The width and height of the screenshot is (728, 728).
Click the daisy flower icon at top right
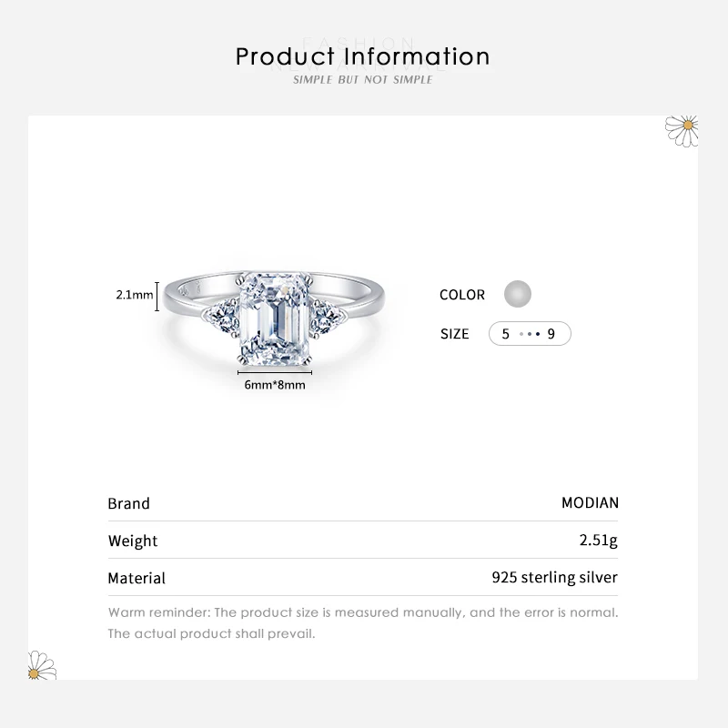[682, 128]
